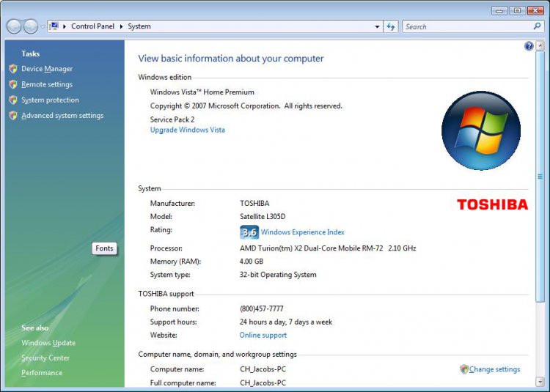Minimize the System window
The height and width of the screenshot is (392, 550).
pos(499,10)
